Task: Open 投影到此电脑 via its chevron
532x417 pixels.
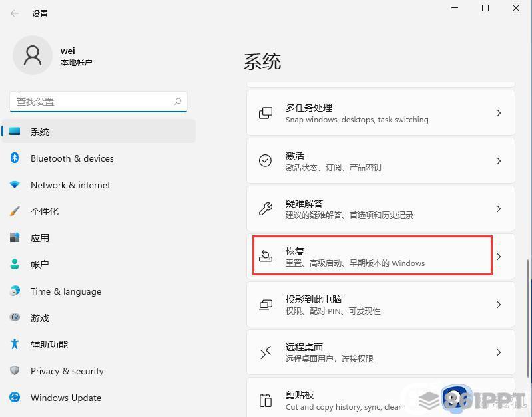Action: [499, 305]
